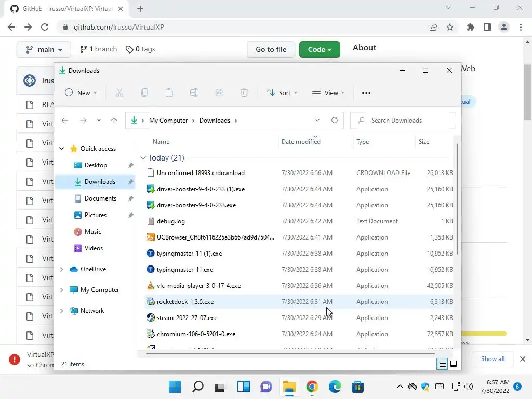This screenshot has width=532, height=399.
Task: Open taskbar Search magnifier
Action: click(x=198, y=387)
